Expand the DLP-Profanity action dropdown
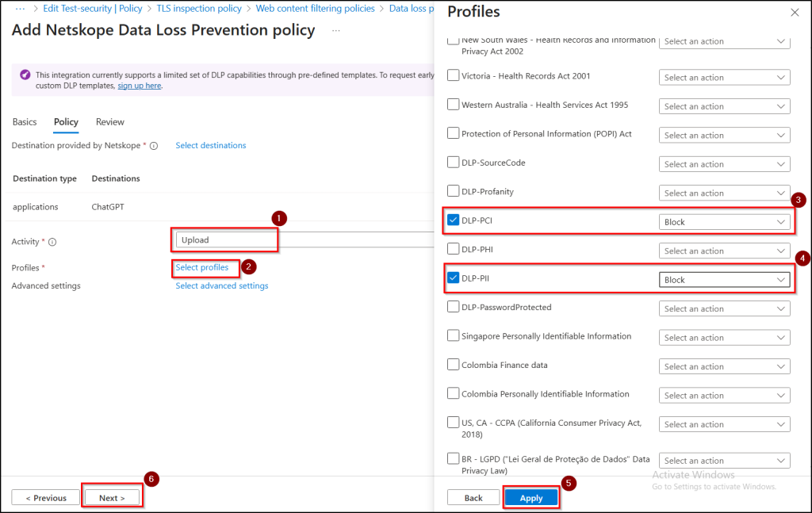Screen dimensions: 812x513 (x=724, y=193)
